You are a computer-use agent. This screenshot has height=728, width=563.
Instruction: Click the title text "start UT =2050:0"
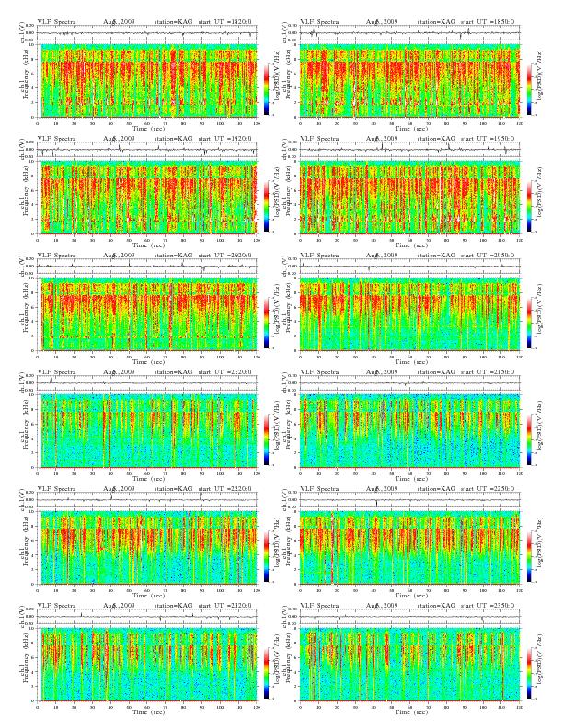pyautogui.click(x=488, y=256)
